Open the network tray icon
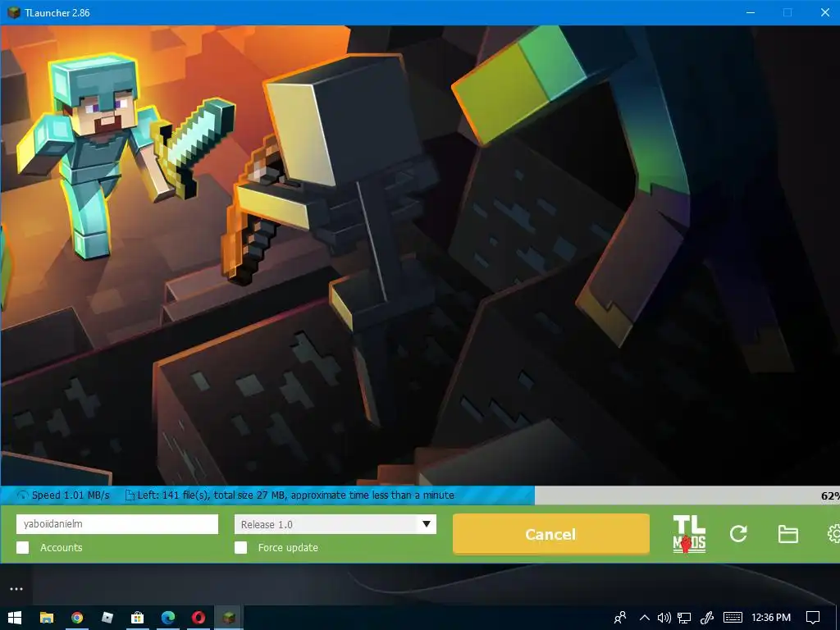Viewport: 840px width, 630px height. (x=684, y=618)
